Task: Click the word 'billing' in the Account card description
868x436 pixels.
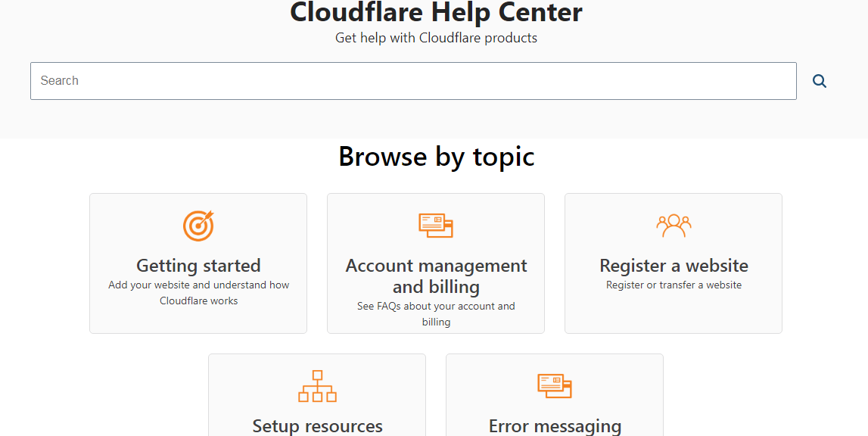Action: (436, 322)
